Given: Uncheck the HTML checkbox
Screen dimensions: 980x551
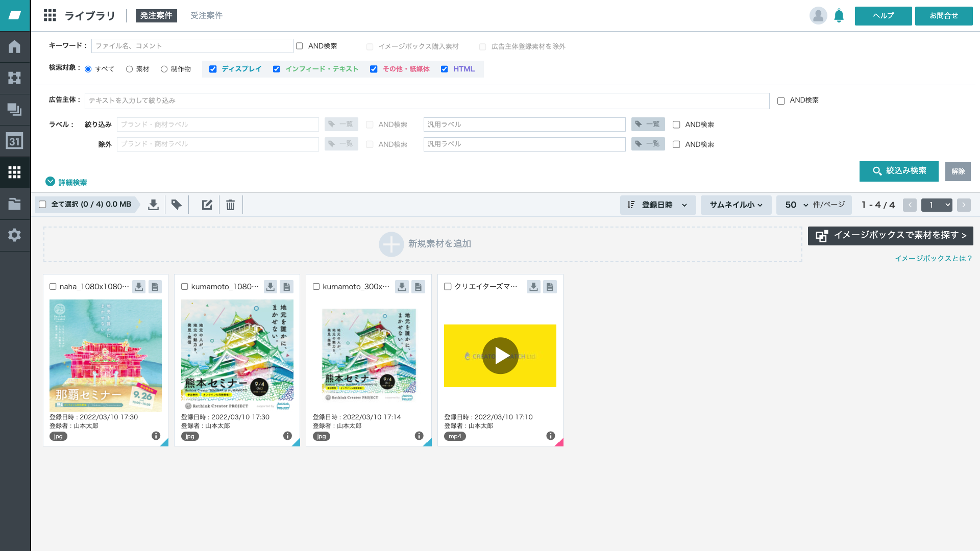Looking at the screenshot, I should [445, 69].
